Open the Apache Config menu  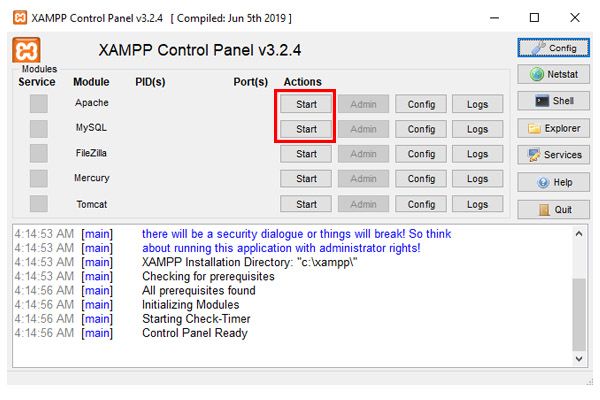coord(421,104)
